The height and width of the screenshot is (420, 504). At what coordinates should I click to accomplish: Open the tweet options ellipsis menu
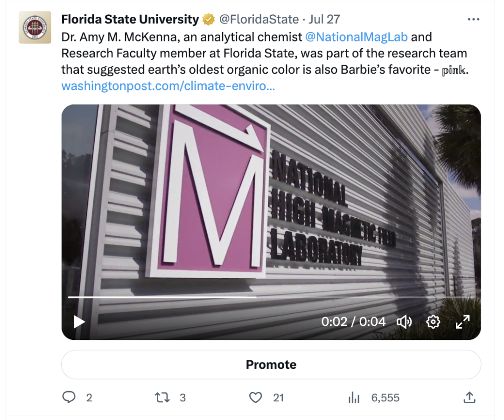coord(474,19)
